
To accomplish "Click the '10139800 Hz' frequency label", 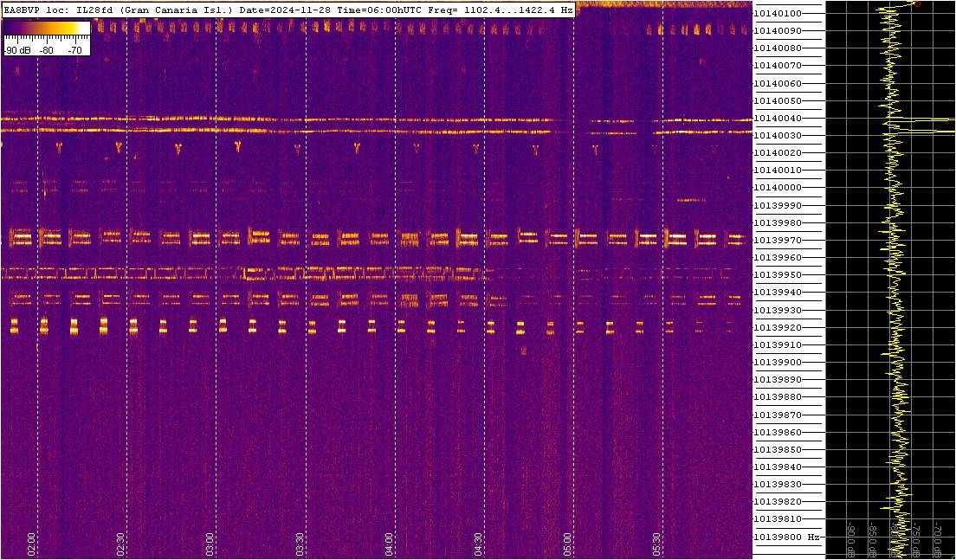I will [x=786, y=537].
